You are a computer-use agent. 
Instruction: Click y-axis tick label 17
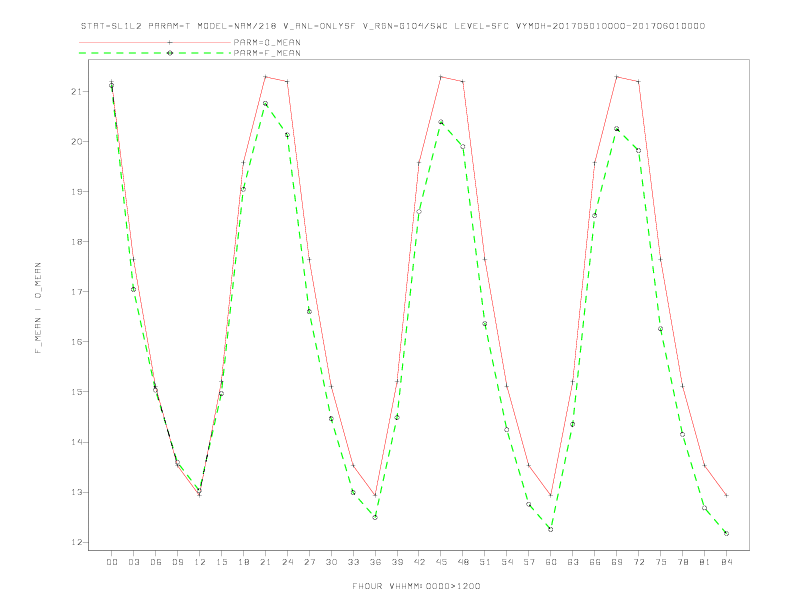[x=77, y=292]
